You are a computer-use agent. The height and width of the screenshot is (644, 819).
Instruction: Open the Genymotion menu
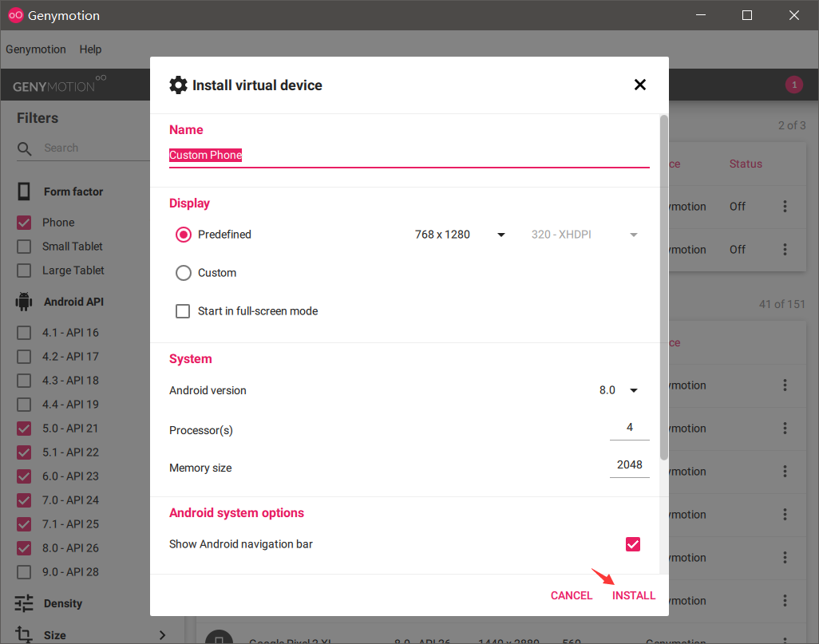35,49
